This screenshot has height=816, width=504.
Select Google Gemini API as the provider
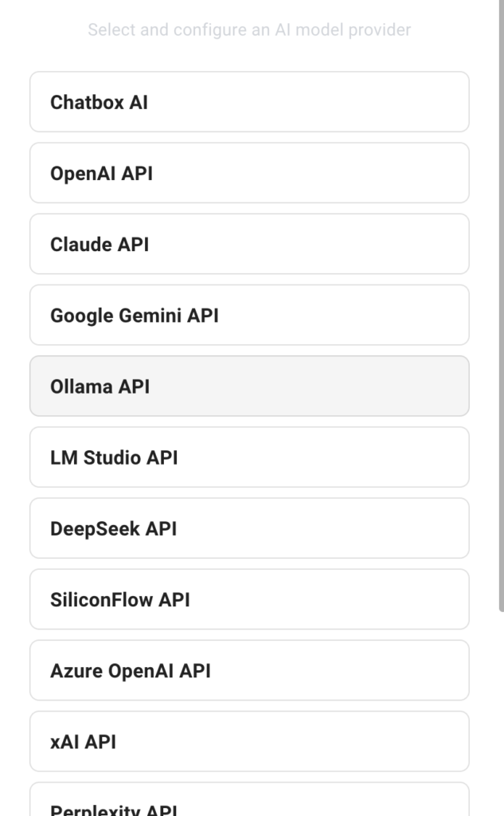[x=249, y=315]
